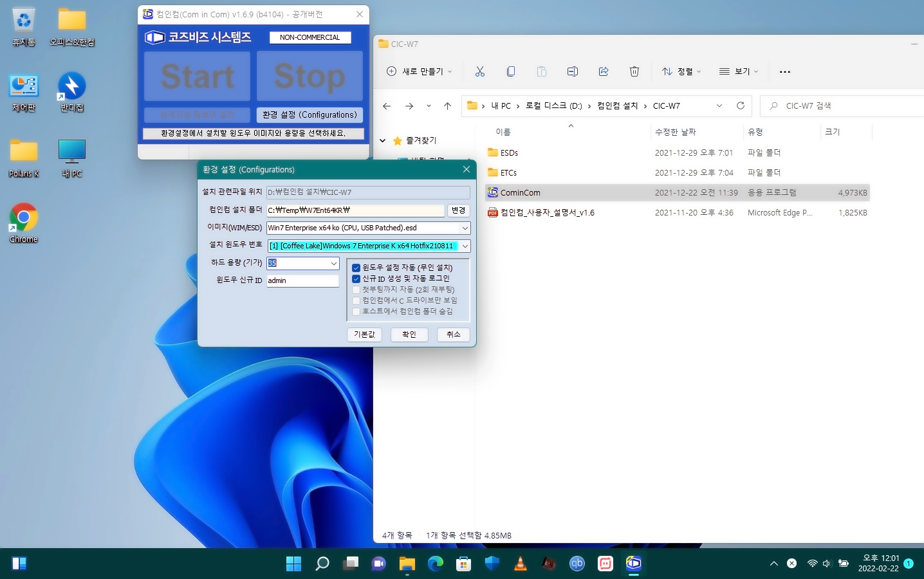
Task: Click the big Stop button in ComInCom
Action: (310, 77)
